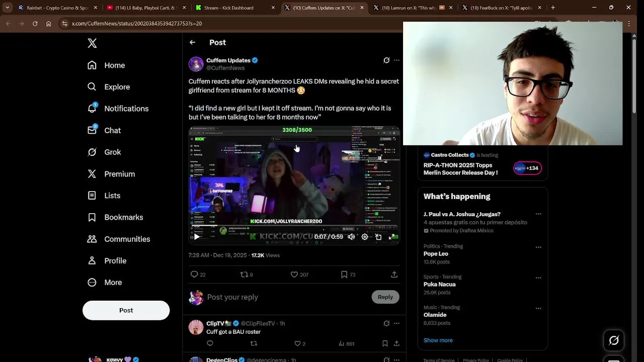Click the @CuffemNews handle
This screenshot has width=644, height=362.
pyautogui.click(x=225, y=68)
